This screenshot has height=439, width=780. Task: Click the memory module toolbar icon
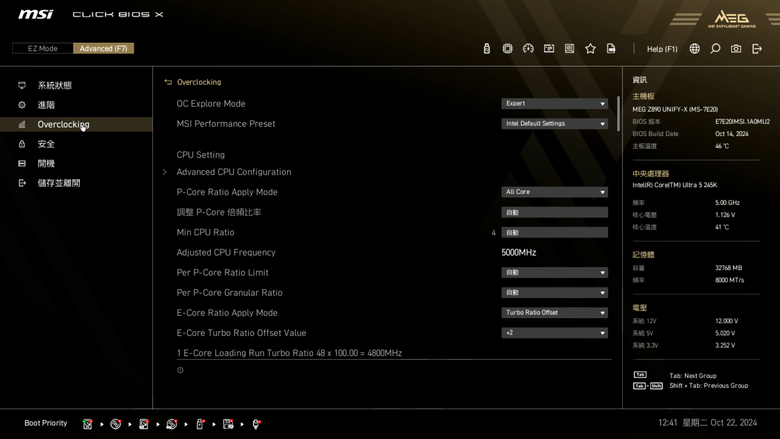pos(549,48)
